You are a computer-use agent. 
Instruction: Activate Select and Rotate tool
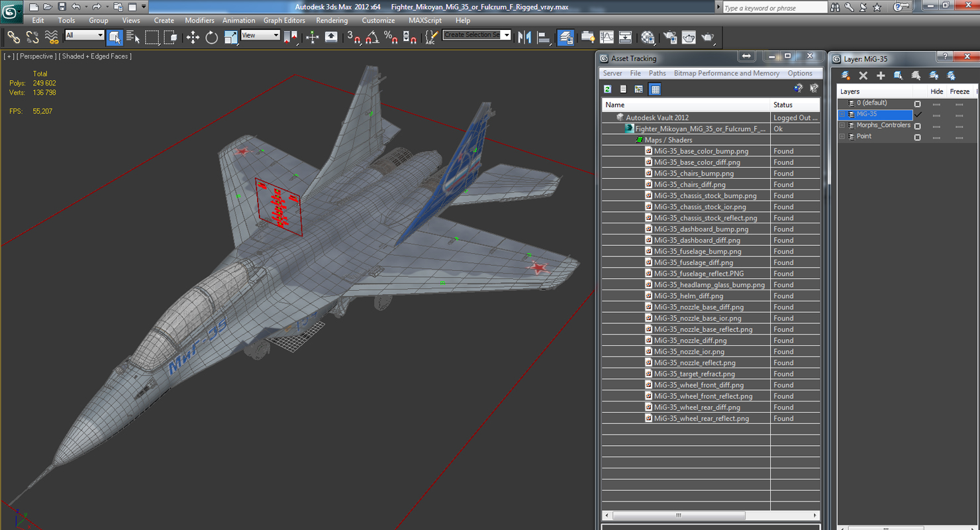[x=212, y=38]
